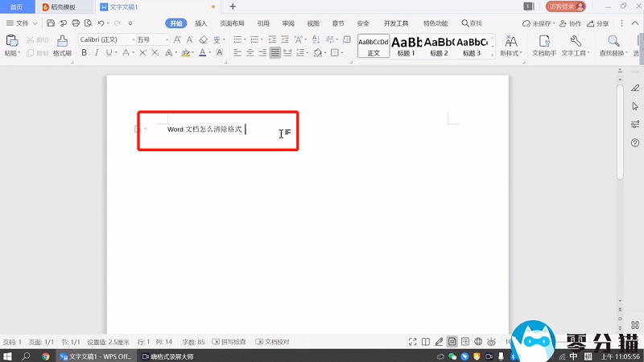Click the 访客登录 login button
Image resolution: width=644 pixels, height=362 pixels.
pyautogui.click(x=567, y=6)
